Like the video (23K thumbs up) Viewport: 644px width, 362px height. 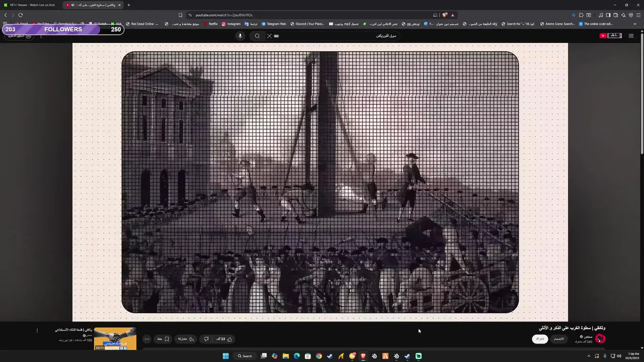pyautogui.click(x=224, y=339)
